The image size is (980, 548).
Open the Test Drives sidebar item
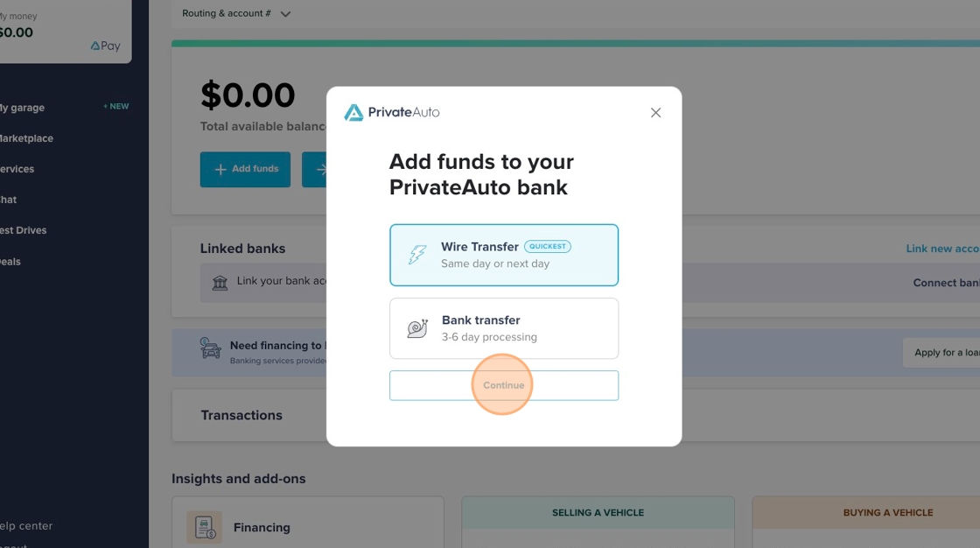pos(24,230)
